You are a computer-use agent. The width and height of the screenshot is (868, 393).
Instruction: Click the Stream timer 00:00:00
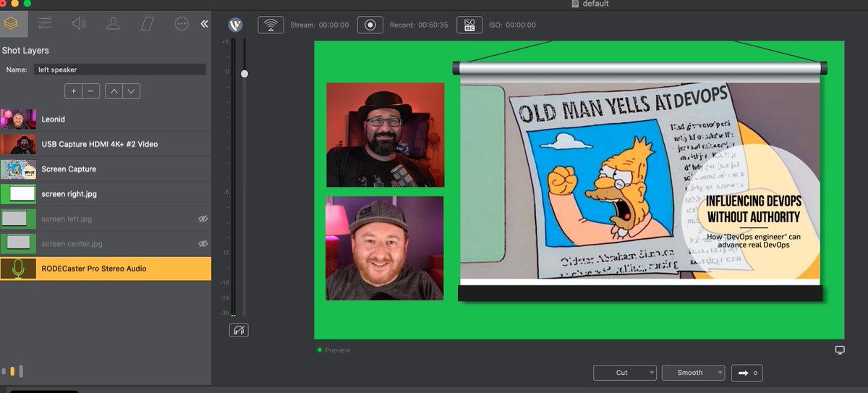pos(333,25)
